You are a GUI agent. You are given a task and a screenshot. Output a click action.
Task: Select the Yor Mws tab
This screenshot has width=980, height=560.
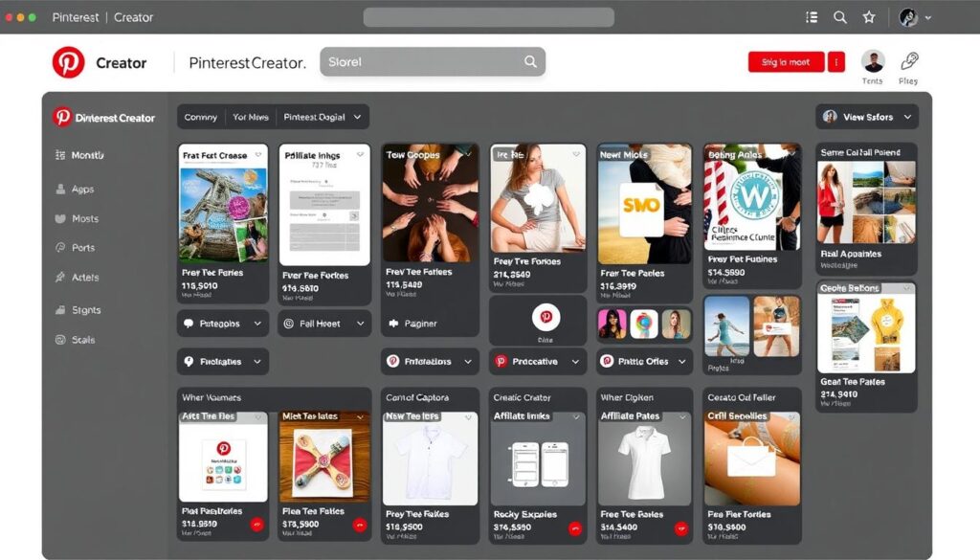[251, 117]
